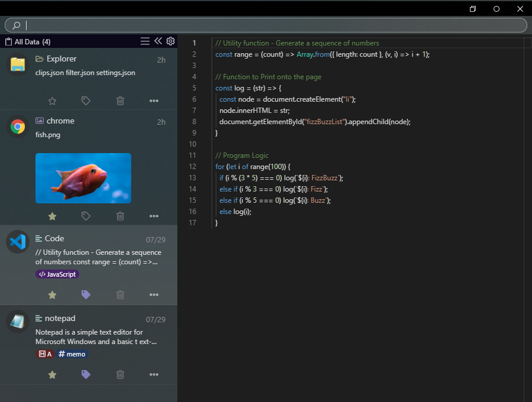The height and width of the screenshot is (402, 532).
Task: Click the text type icon beside Code
Action: [38, 238]
